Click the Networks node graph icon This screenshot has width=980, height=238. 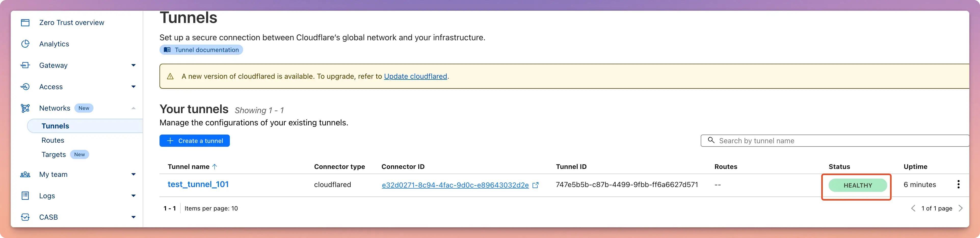pyautogui.click(x=25, y=108)
